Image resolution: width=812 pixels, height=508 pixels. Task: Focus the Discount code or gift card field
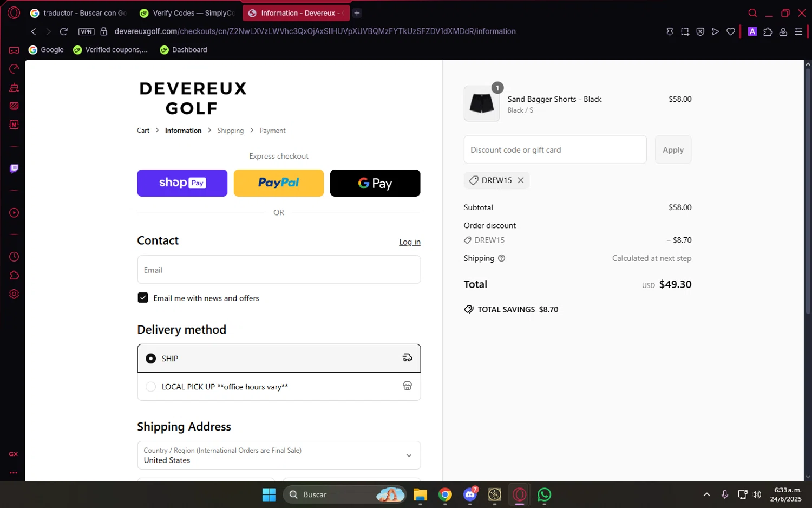tap(555, 149)
